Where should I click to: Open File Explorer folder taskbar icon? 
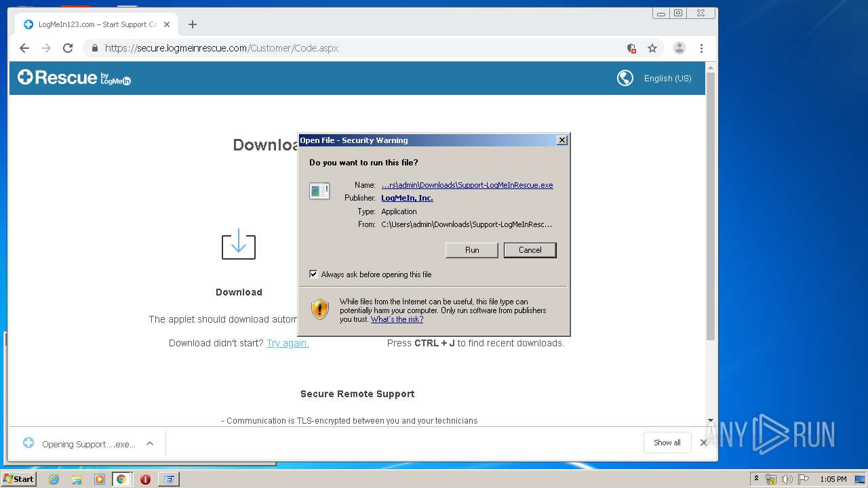[x=77, y=479]
